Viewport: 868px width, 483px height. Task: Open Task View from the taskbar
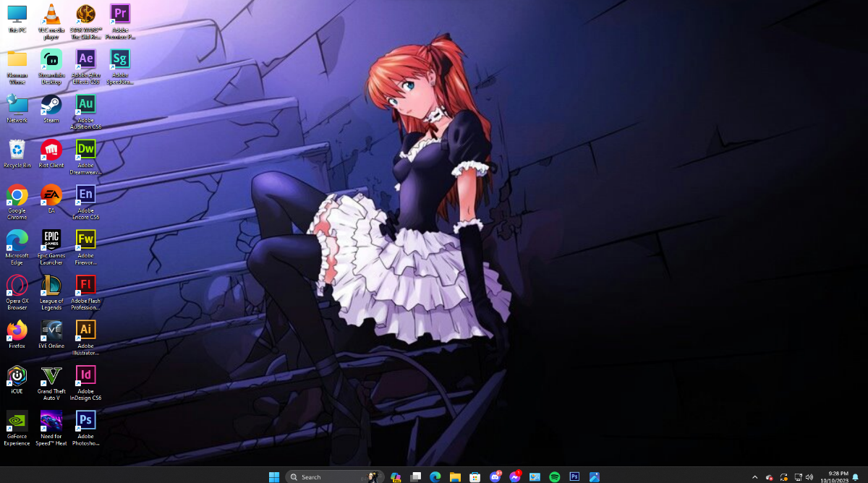coord(416,477)
